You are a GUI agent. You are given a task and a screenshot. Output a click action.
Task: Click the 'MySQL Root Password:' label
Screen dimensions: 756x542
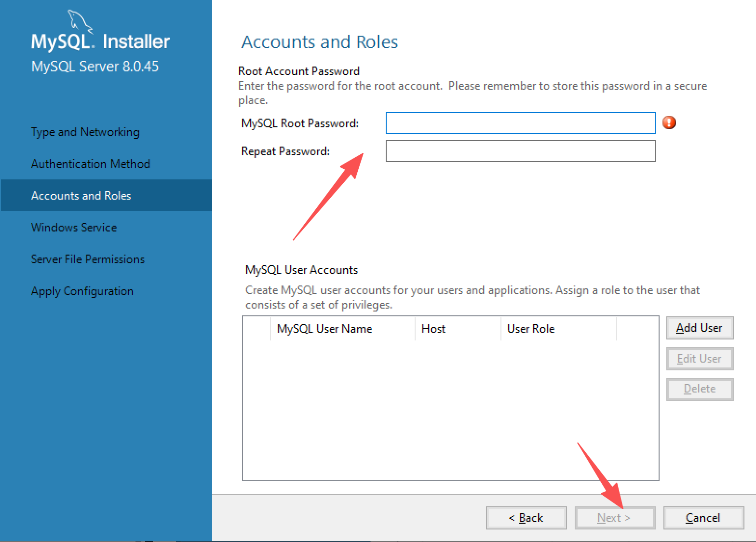click(x=300, y=123)
